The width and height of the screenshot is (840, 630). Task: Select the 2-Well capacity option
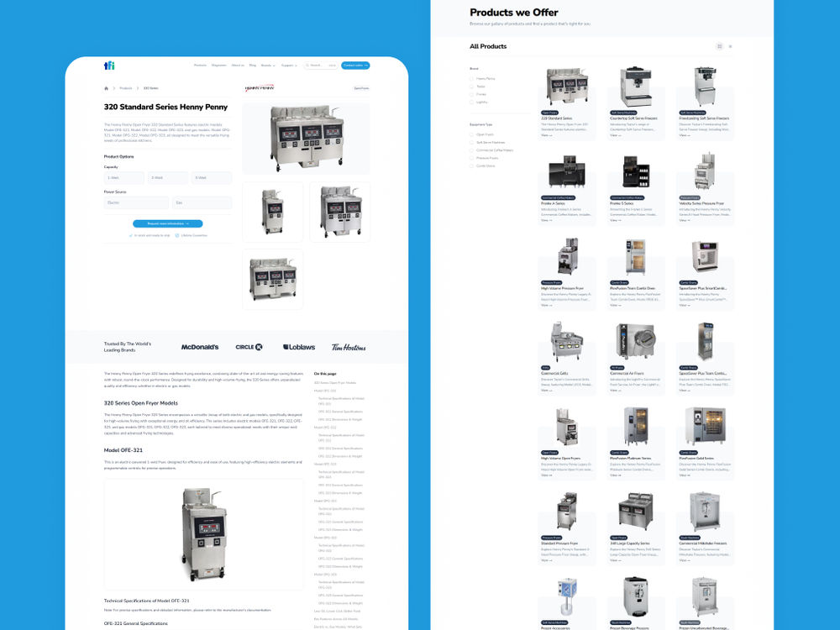point(168,178)
